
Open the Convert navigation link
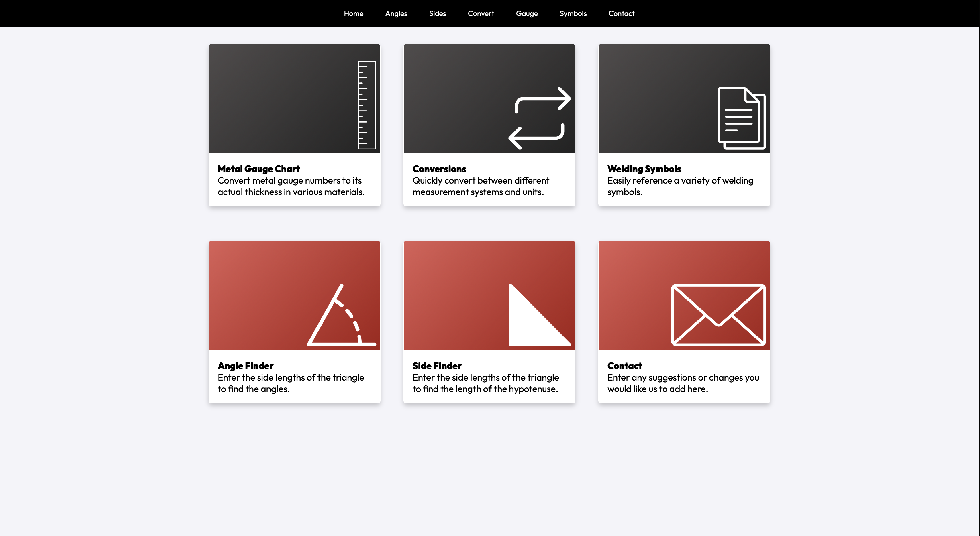481,13
